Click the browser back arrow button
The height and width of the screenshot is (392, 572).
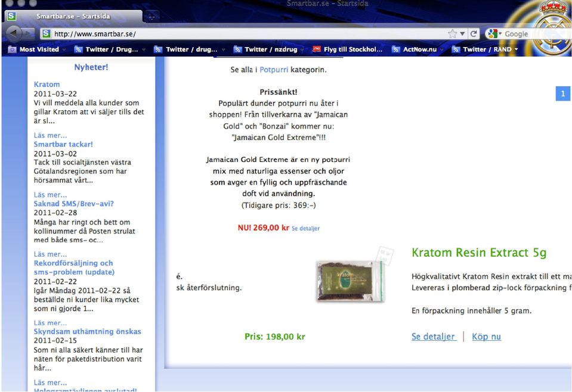14,33
